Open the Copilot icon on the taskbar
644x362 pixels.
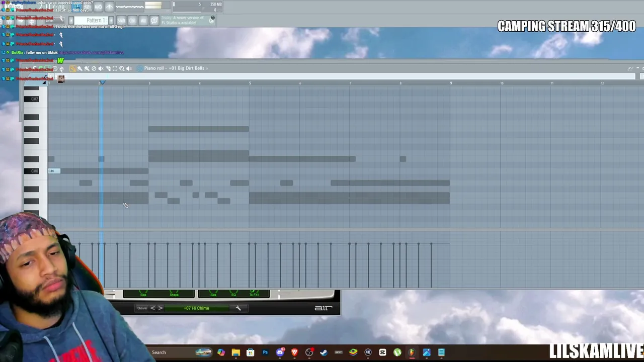click(221, 352)
